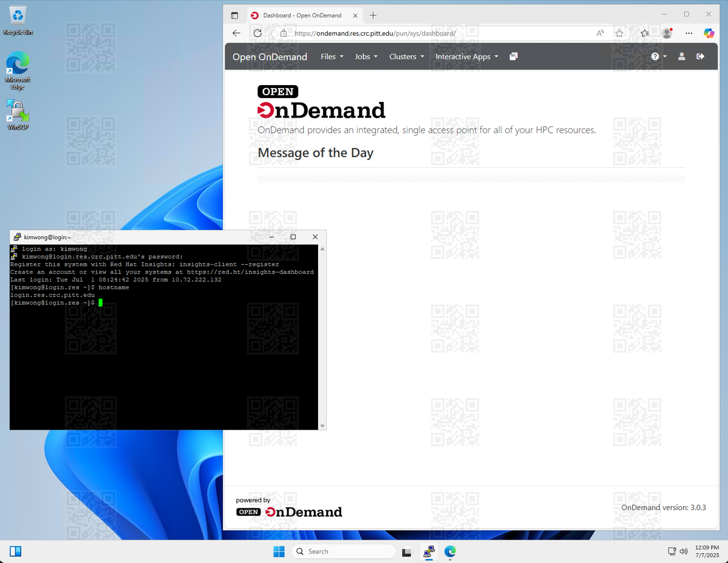The image size is (728, 563).
Task: Open a new browser tab
Action: click(x=373, y=15)
